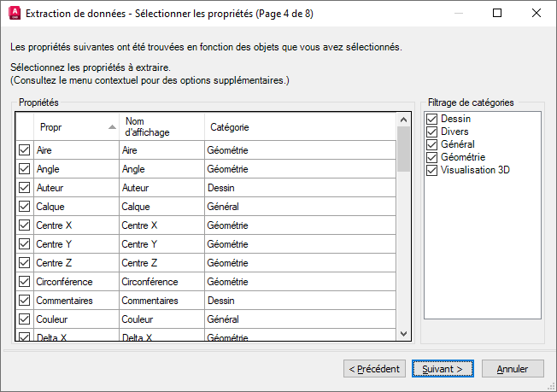
Task: Click the AutoCAD application icon in title bar
Action: 13,14
